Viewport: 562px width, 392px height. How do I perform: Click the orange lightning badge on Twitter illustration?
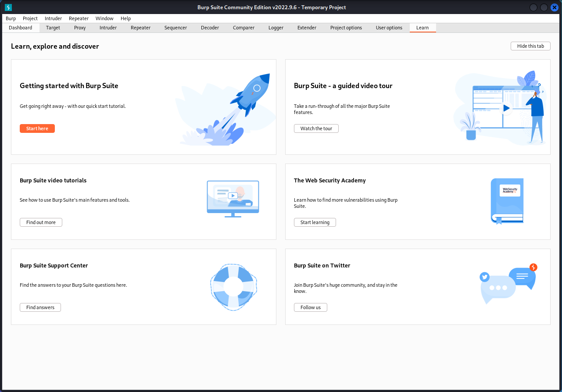533,267
